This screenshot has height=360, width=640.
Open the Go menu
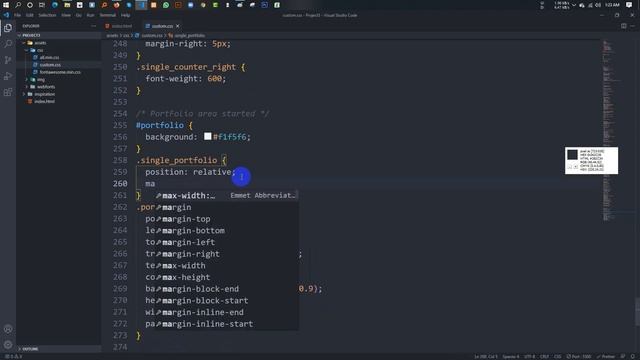click(78, 15)
